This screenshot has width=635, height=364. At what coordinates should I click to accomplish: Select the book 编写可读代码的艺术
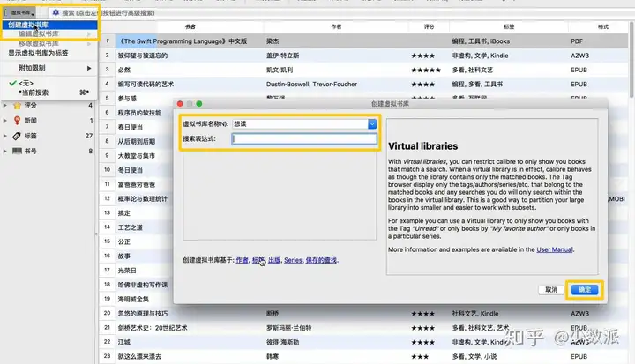click(146, 85)
